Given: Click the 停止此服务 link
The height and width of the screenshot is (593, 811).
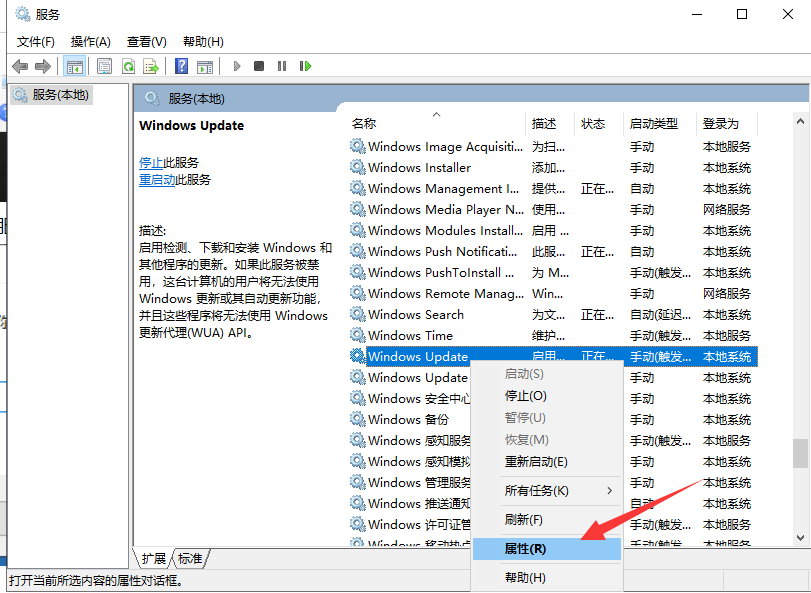Looking at the screenshot, I should pyautogui.click(x=167, y=162).
